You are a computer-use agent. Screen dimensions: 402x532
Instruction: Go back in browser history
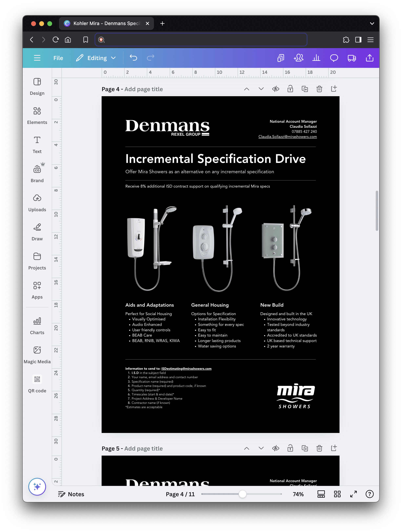pyautogui.click(x=32, y=40)
